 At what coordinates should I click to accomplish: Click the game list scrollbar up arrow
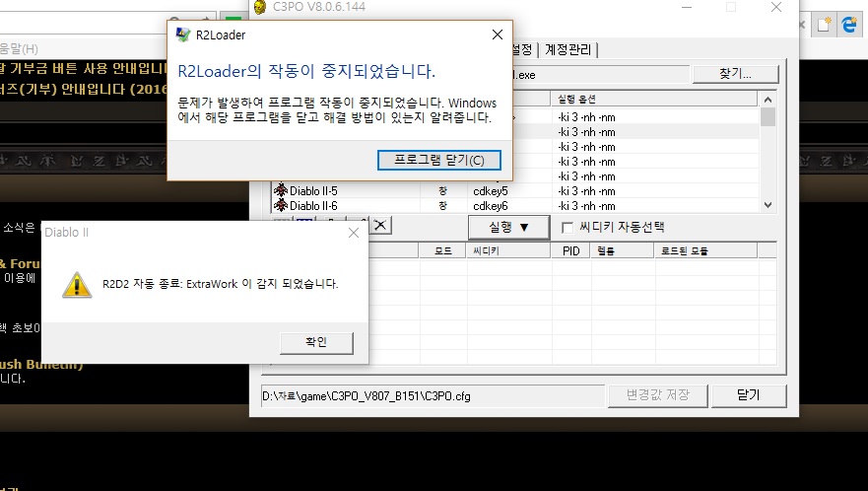coord(768,100)
